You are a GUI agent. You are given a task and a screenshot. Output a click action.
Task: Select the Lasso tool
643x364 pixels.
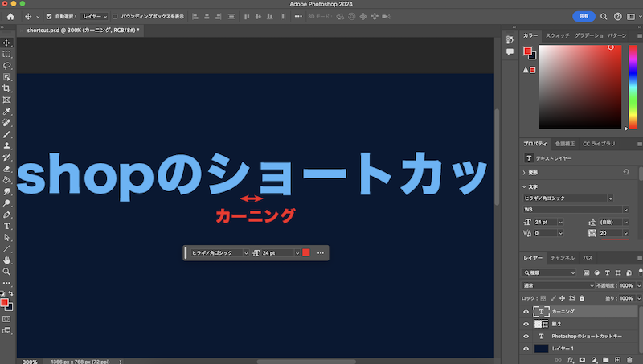[x=6, y=66]
